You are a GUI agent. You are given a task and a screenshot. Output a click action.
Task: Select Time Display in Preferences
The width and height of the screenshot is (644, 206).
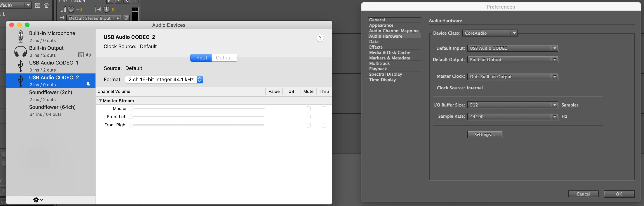[x=394, y=80]
